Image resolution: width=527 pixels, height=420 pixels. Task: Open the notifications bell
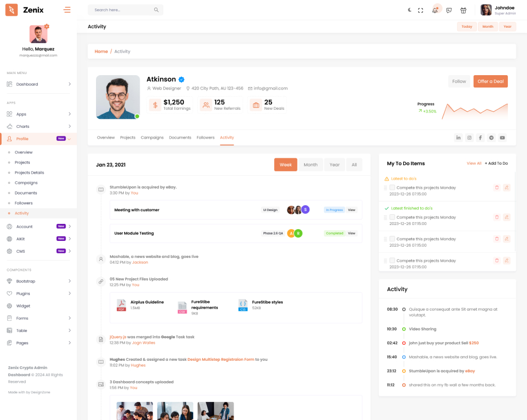pyautogui.click(x=435, y=10)
